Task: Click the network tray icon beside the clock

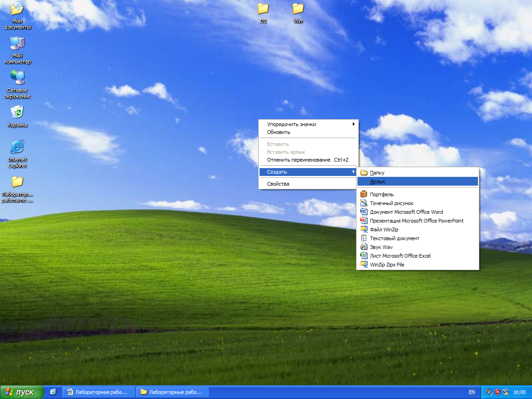Action: coord(506,392)
